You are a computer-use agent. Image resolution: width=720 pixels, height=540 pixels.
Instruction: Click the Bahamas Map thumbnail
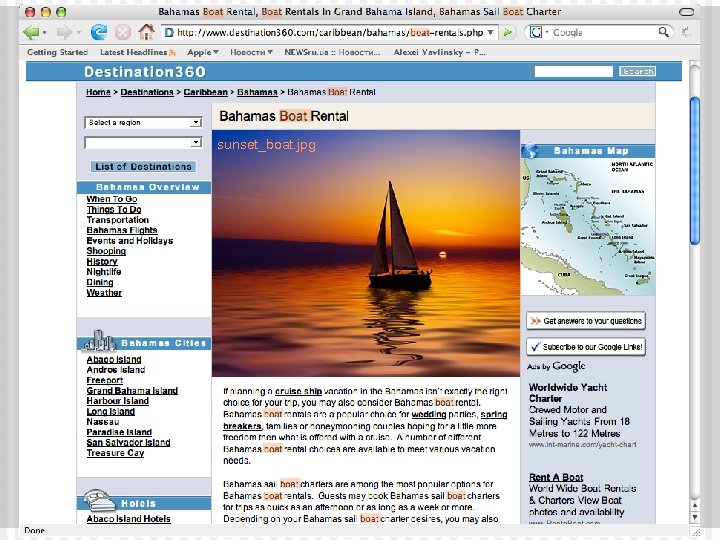(588, 227)
